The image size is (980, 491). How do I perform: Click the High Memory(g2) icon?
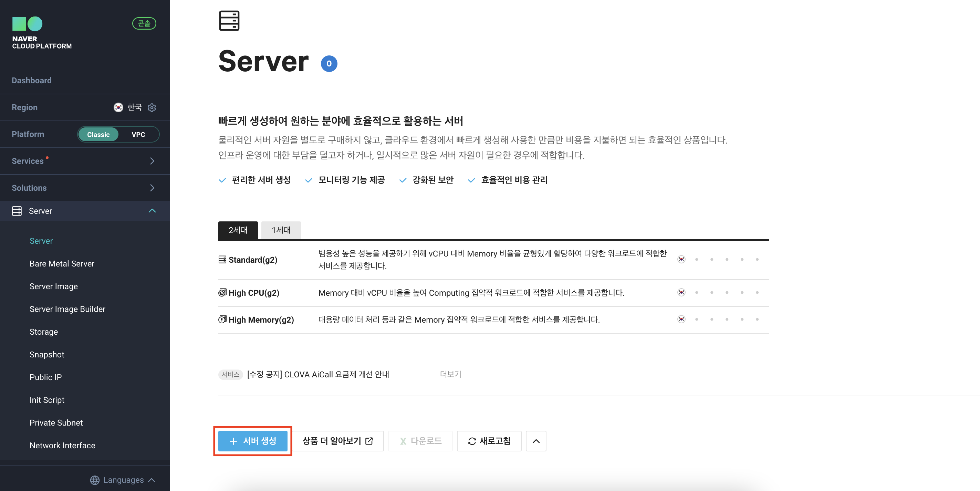click(x=222, y=320)
